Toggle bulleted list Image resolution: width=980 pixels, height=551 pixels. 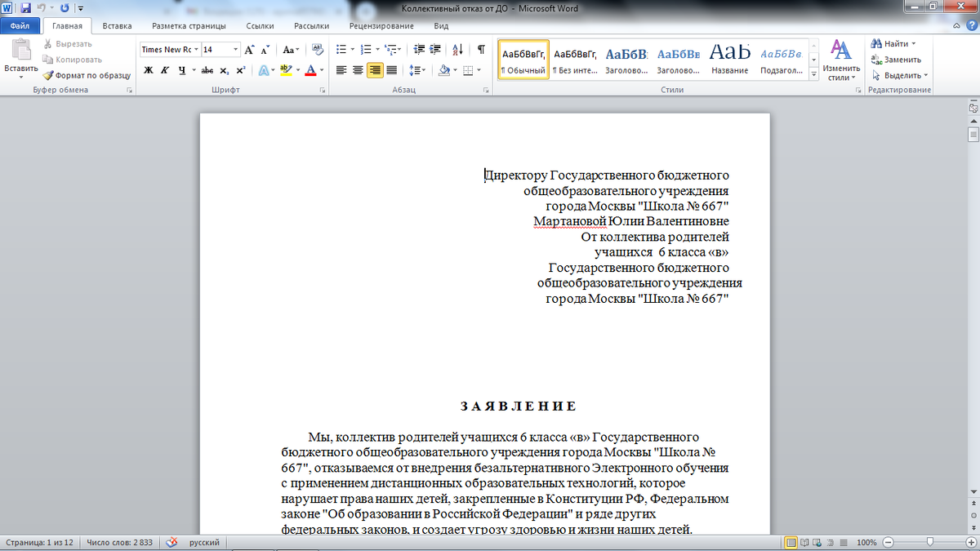(x=341, y=49)
